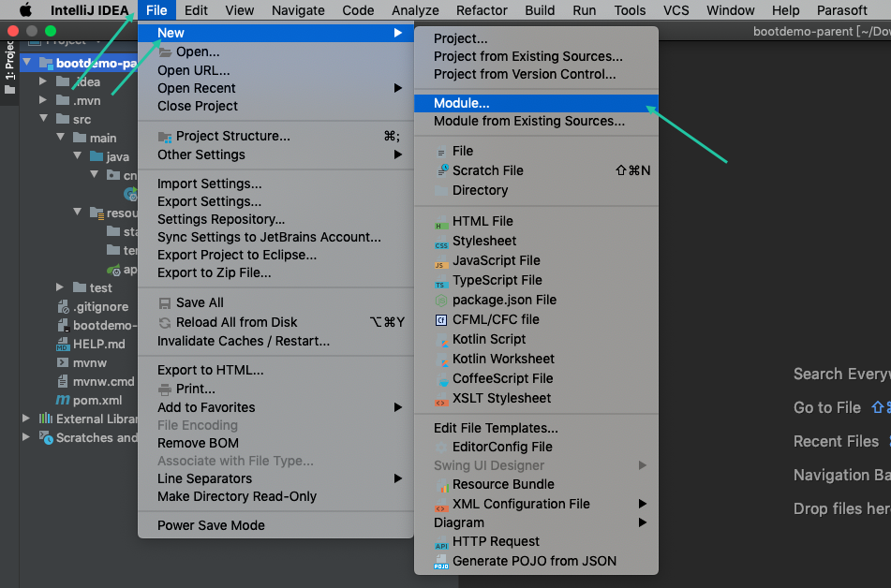Choose Edit File Templates...

[537, 428]
